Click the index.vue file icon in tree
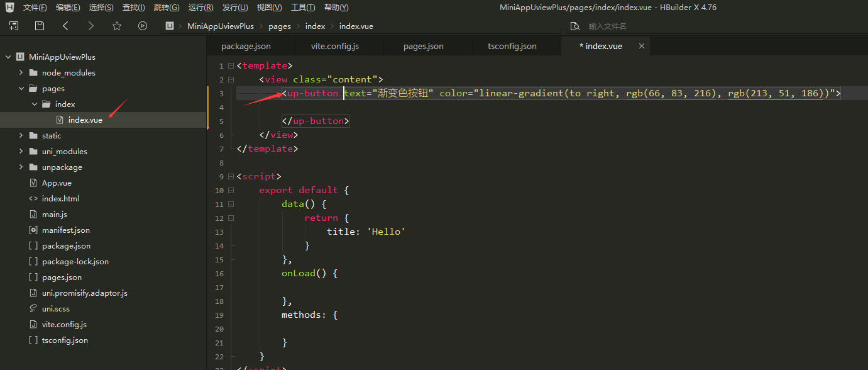 pyautogui.click(x=60, y=120)
